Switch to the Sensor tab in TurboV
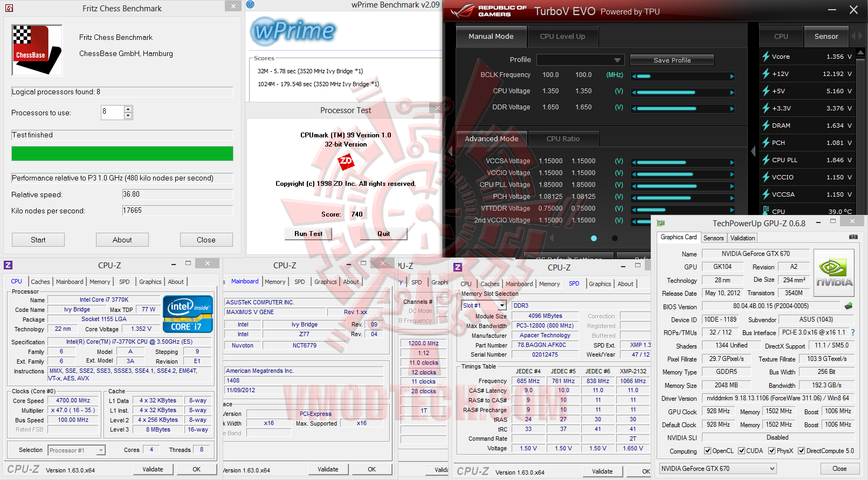868x480 pixels. pos(826,36)
